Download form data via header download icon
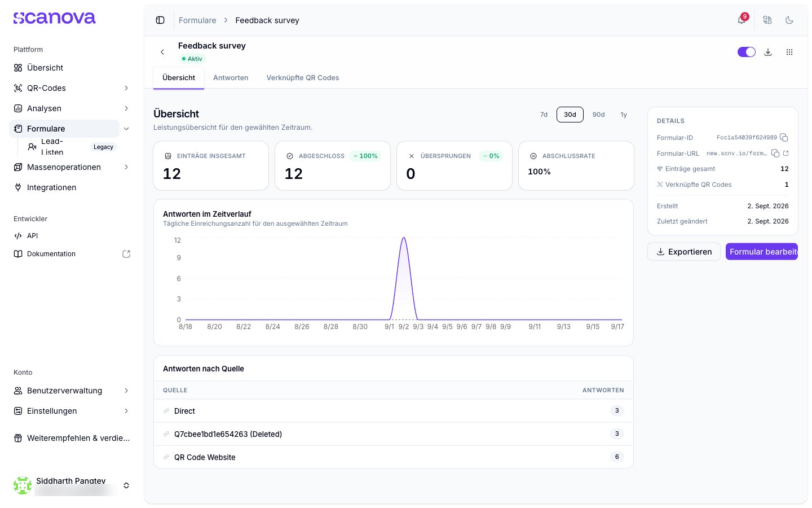 click(x=768, y=52)
